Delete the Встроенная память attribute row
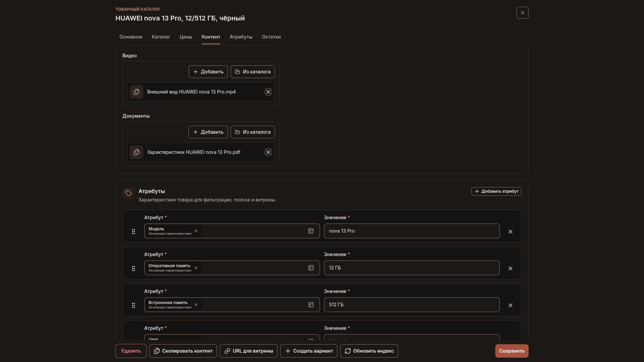The height and width of the screenshot is (362, 644). coord(510,305)
